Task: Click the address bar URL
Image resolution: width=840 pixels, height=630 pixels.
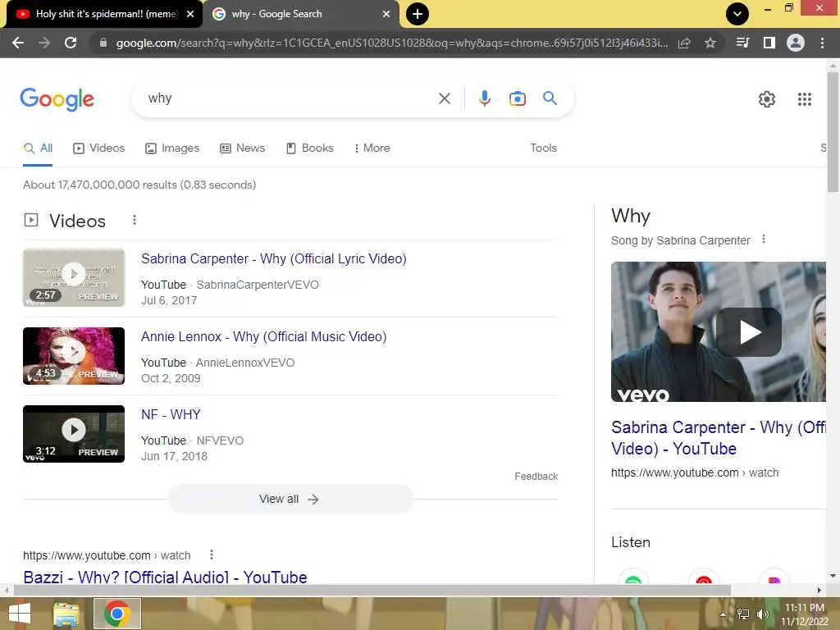Action: coord(391,43)
